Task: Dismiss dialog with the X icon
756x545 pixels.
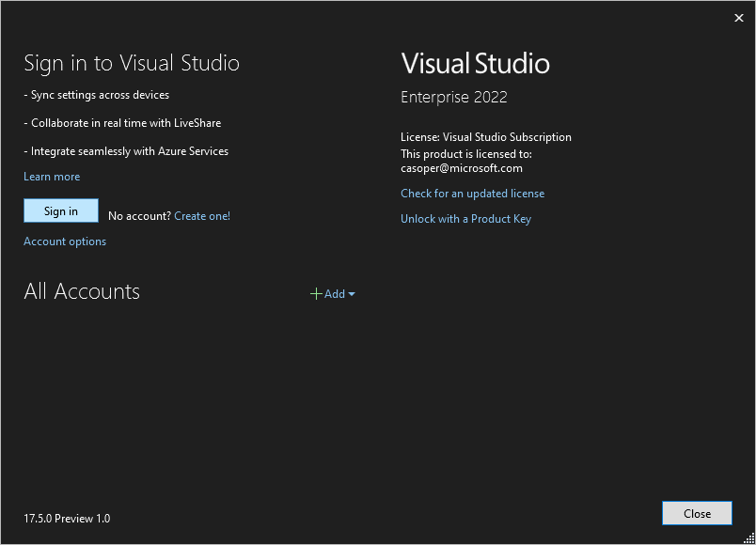Action: 738,18
